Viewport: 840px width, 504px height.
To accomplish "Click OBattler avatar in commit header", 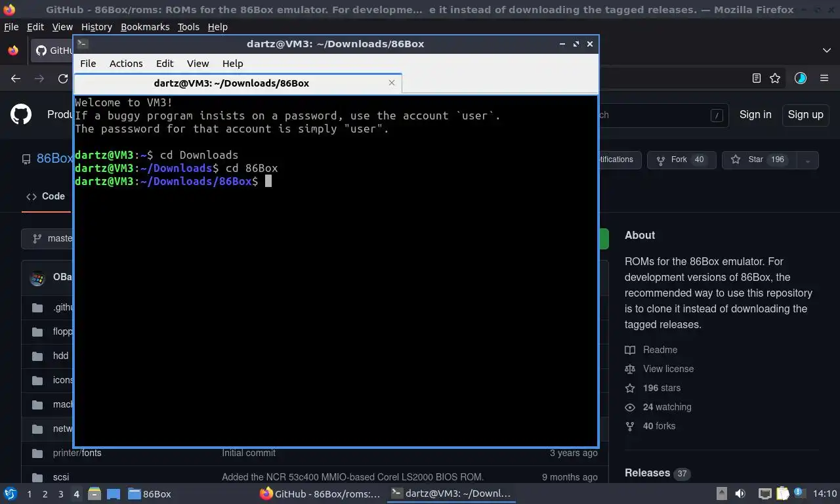I will click(x=37, y=278).
